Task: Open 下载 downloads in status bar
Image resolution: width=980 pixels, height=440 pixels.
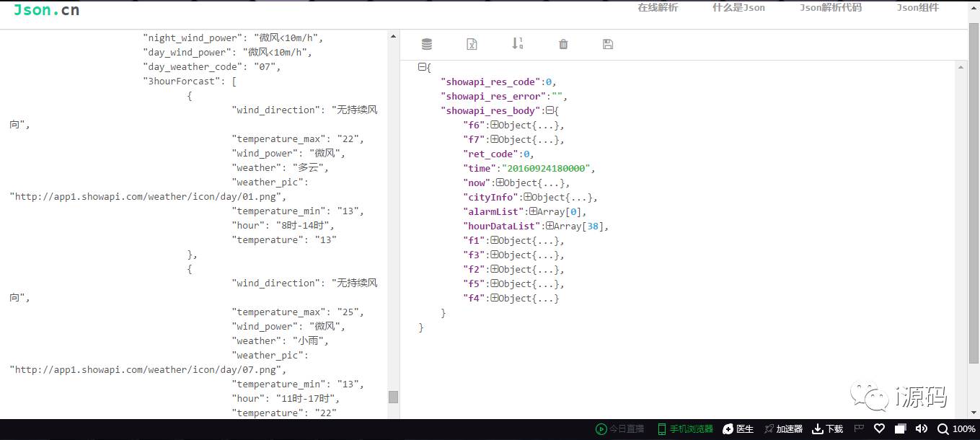Action: pos(827,429)
